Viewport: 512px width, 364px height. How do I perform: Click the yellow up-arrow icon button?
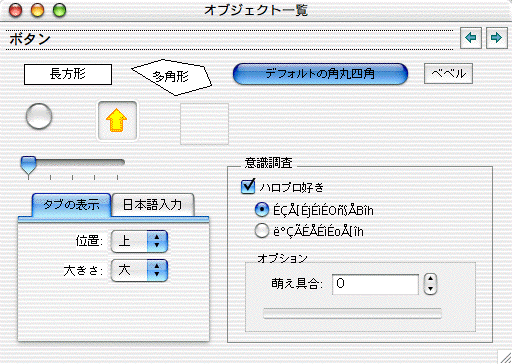(117, 121)
